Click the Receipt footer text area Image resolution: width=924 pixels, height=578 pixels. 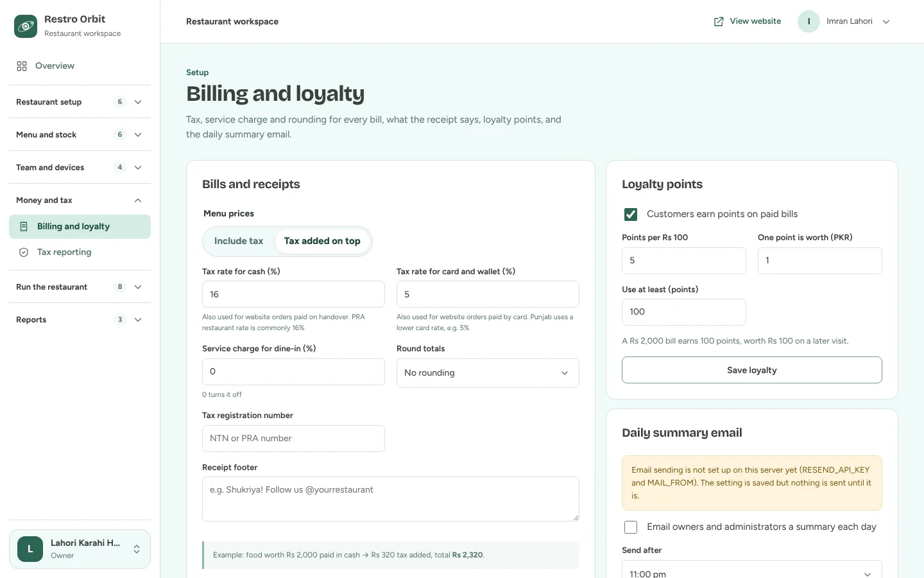tap(391, 499)
